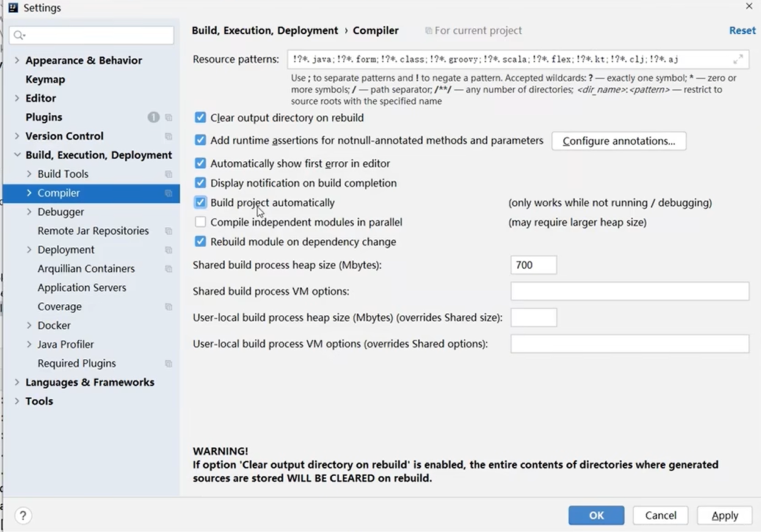
Task: Click the Cancel button
Action: [661, 516]
